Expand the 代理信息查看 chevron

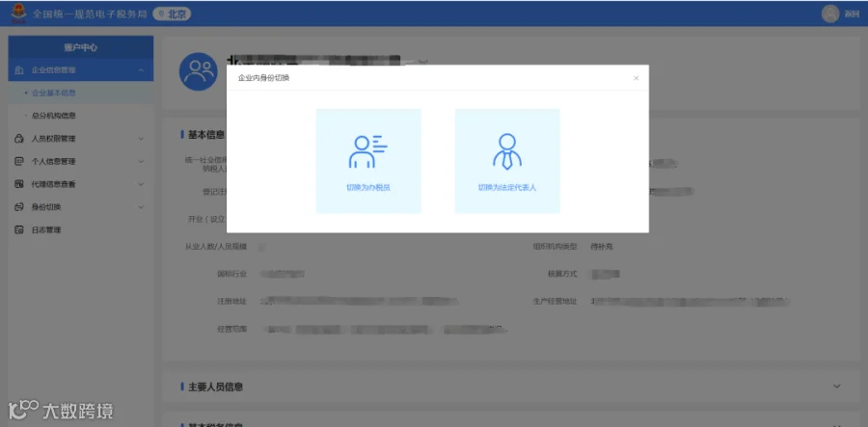(x=141, y=184)
